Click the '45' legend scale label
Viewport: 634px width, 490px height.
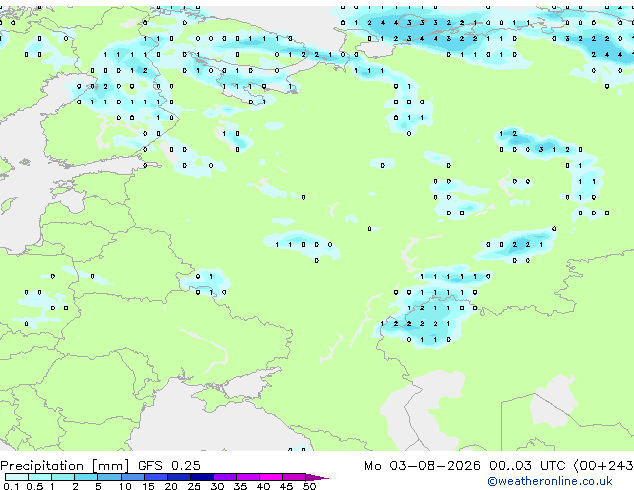click(x=286, y=486)
